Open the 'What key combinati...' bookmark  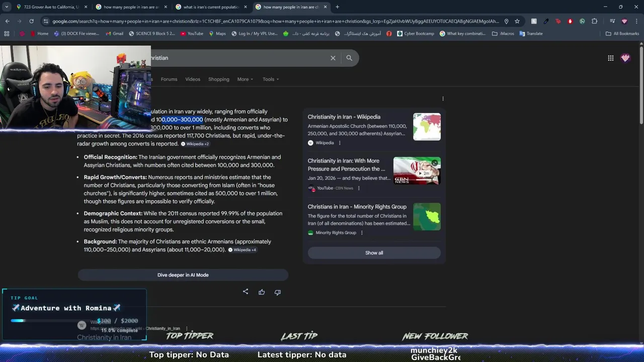coord(462,34)
